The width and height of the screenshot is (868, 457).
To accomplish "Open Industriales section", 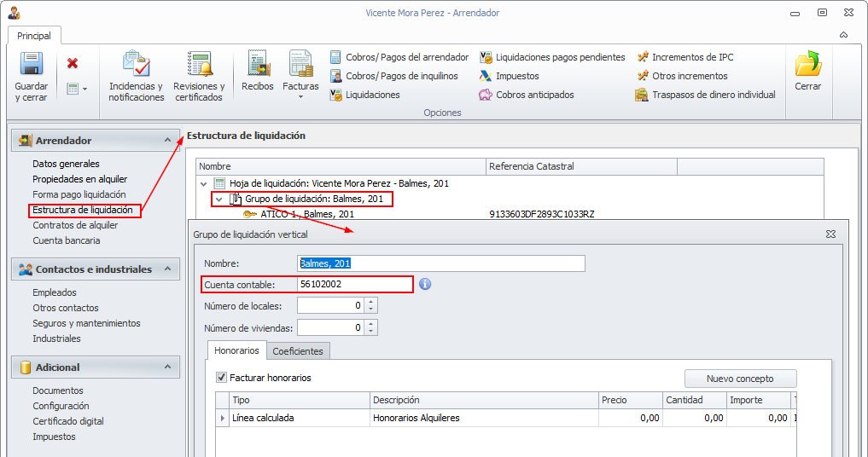I will [56, 338].
